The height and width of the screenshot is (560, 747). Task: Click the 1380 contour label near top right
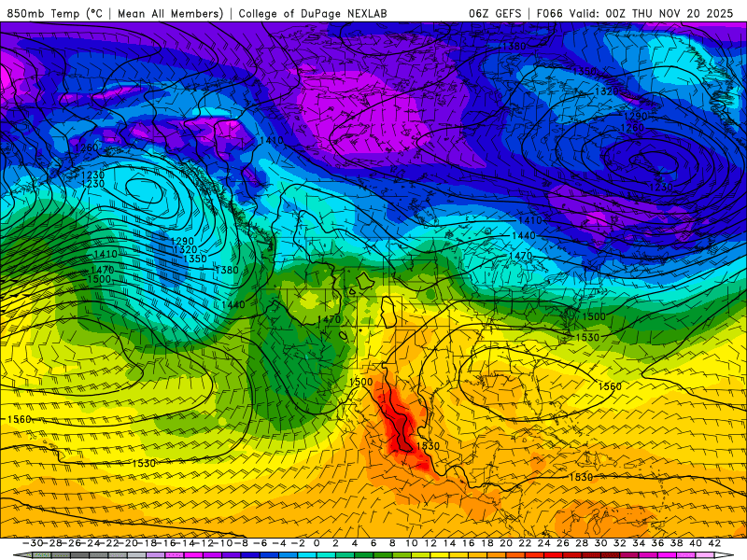point(514,46)
